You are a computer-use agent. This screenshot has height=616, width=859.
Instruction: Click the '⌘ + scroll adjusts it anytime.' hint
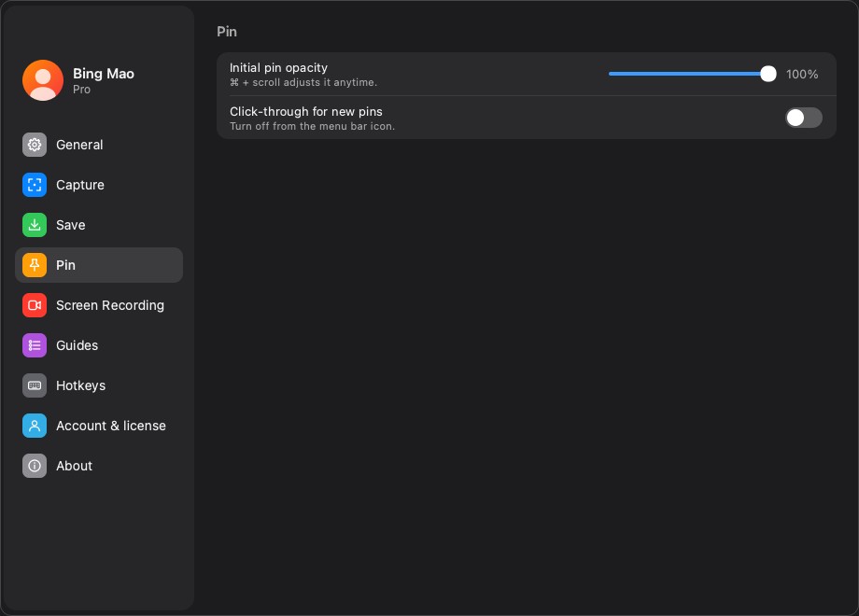303,83
